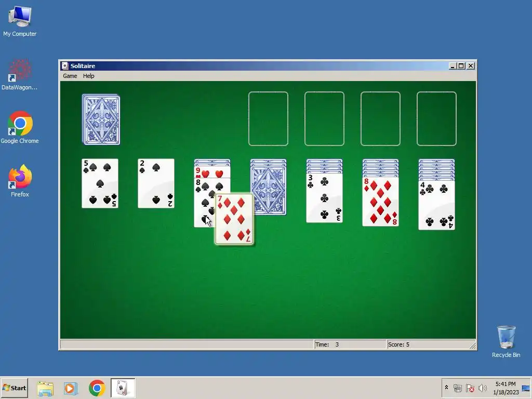This screenshot has height=399, width=532.
Task: Click the volume speaker tray icon
Action: (482, 388)
